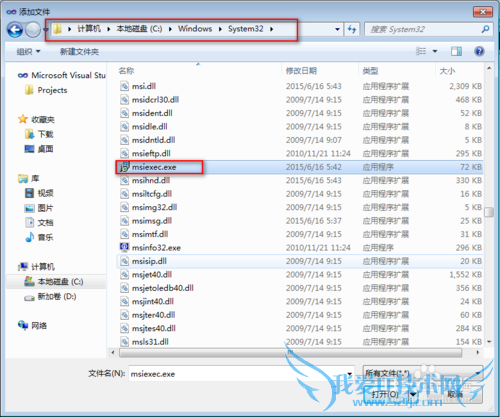Image resolution: width=500 pixels, height=417 pixels.
Task: Select the file msident.dll
Action: click(300, 113)
